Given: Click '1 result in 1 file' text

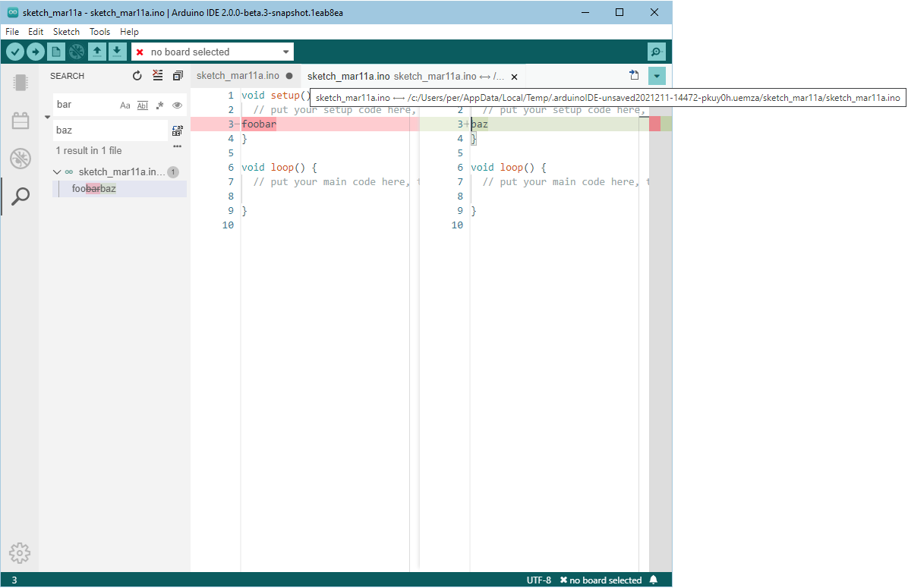Looking at the screenshot, I should pos(89,150).
